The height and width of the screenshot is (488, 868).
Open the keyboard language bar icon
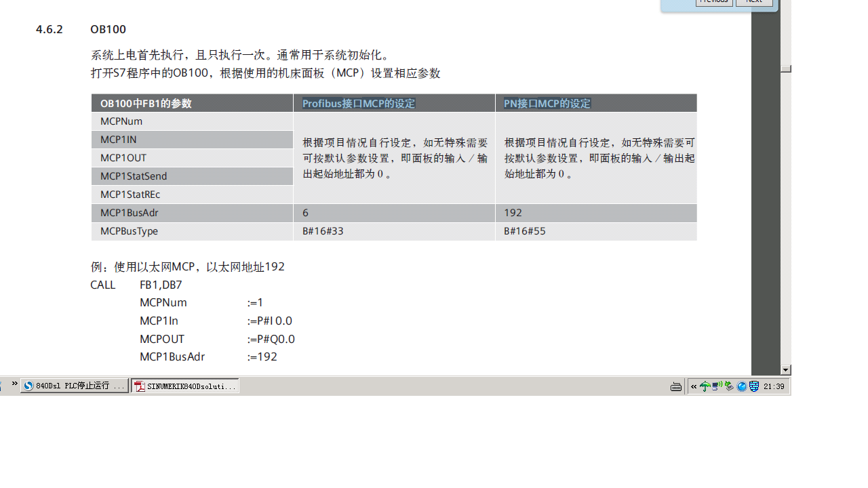676,386
